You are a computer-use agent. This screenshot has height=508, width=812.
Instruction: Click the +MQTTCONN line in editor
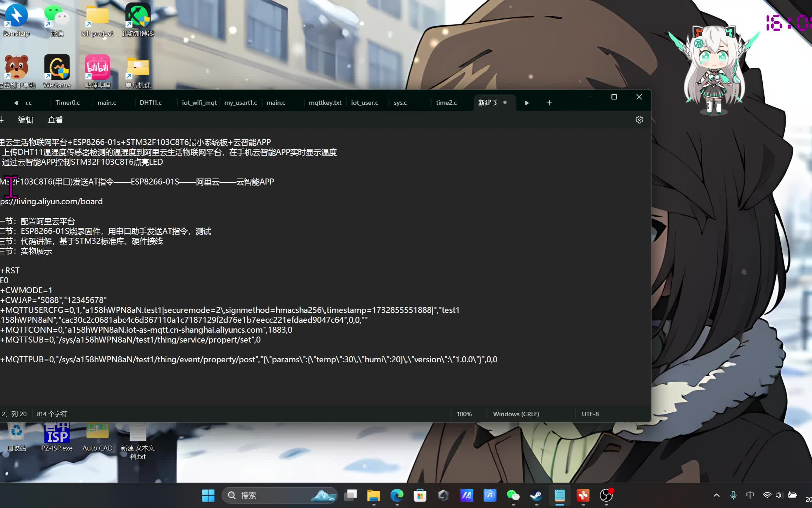[x=146, y=330]
